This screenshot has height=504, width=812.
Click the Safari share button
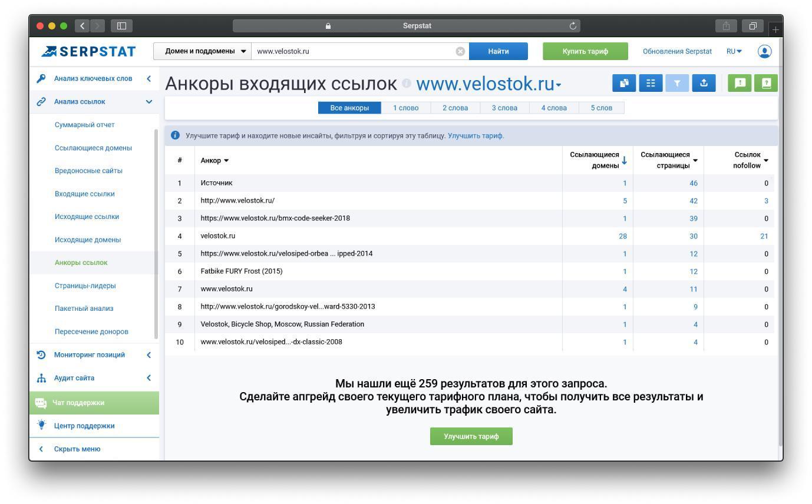(726, 26)
